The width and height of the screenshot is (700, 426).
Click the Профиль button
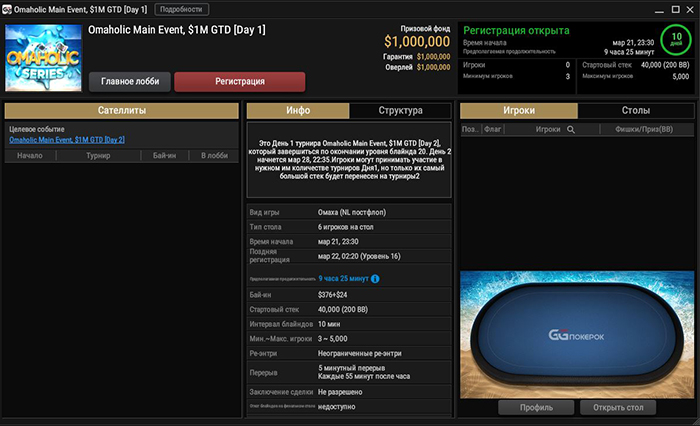click(536, 408)
